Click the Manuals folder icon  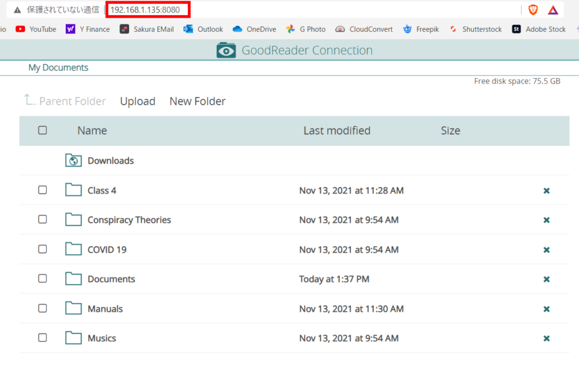[73, 308]
